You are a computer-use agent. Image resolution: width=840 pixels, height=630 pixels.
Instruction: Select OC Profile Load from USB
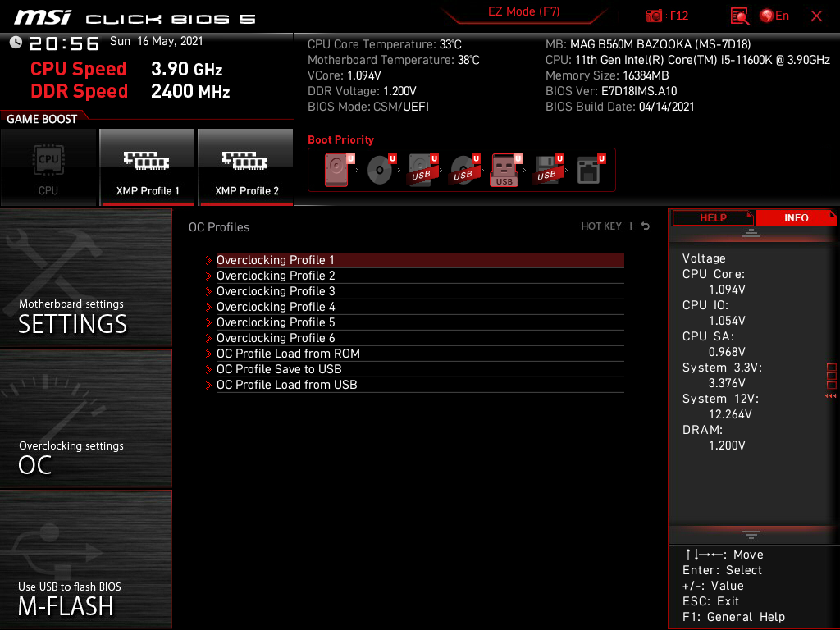tap(420, 385)
